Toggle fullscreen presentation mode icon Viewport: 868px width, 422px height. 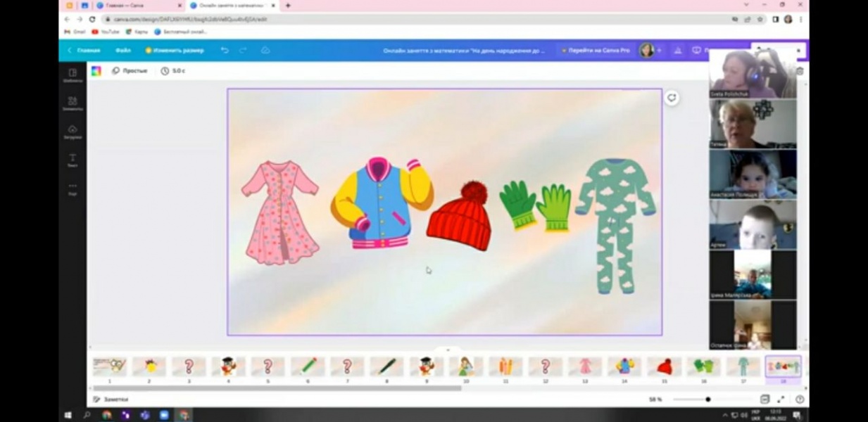coord(781,399)
